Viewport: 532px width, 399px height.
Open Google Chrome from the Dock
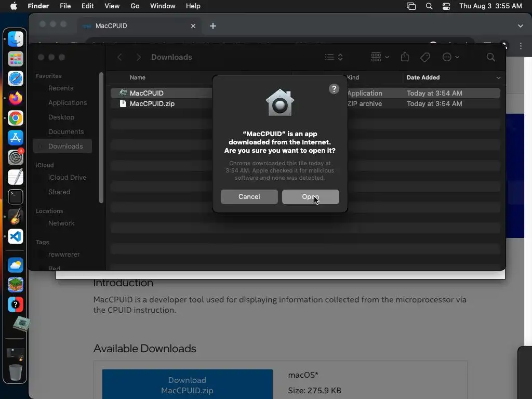pos(15,118)
